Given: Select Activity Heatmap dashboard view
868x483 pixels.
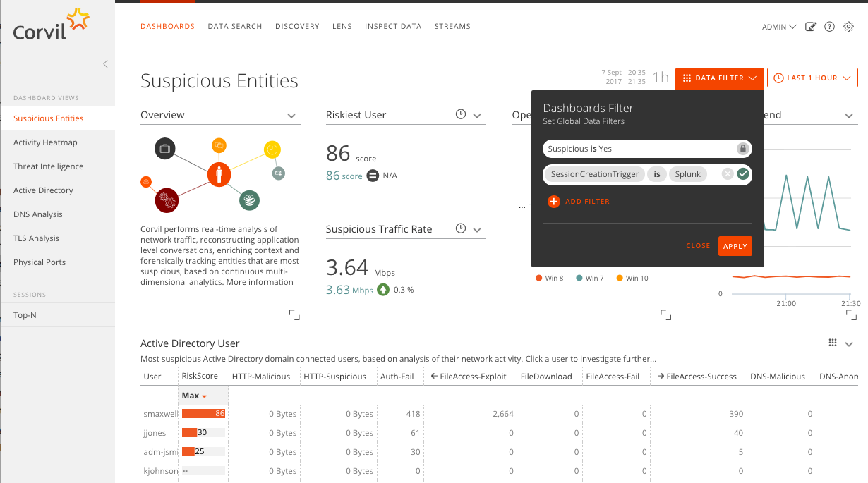Looking at the screenshot, I should [57, 142].
